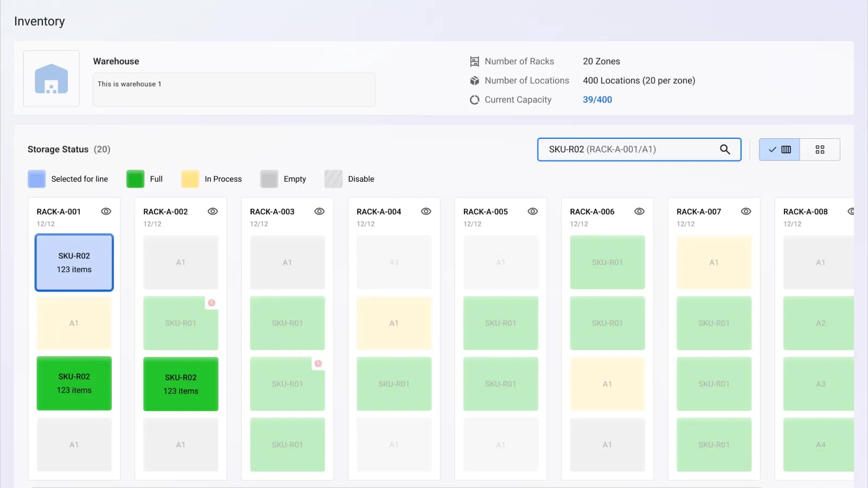Click the Selected for line blue swatch
The width and height of the screenshot is (868, 488).
coord(36,179)
